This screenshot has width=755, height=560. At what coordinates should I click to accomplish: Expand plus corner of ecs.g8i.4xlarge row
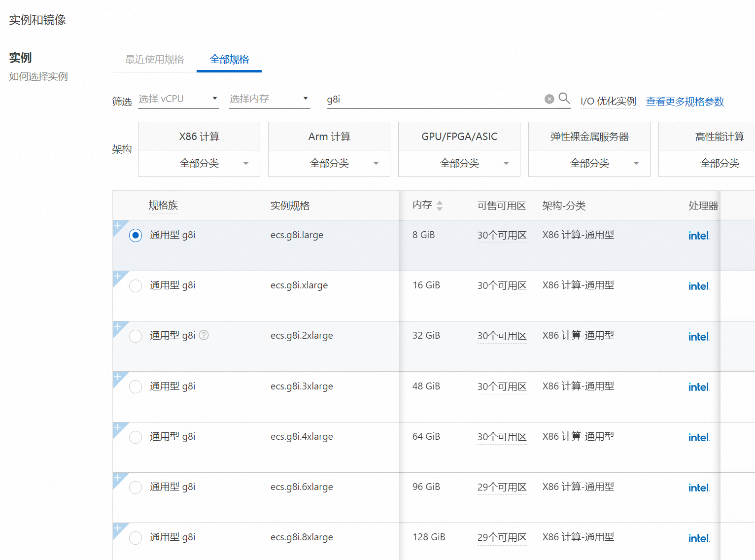pos(118,427)
